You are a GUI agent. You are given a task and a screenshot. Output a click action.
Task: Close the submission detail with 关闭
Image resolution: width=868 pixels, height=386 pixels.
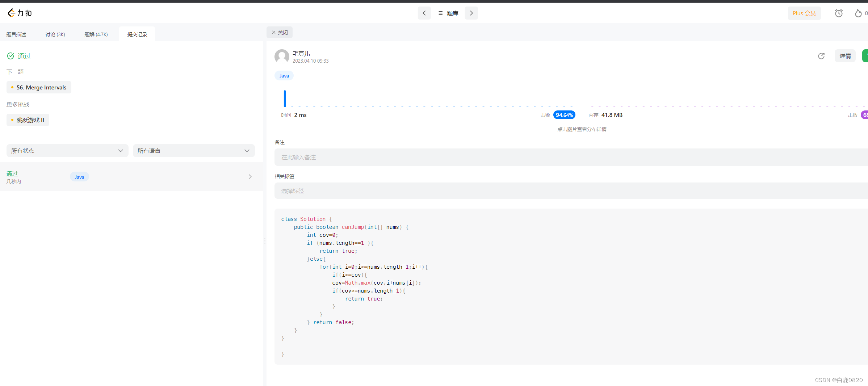click(280, 32)
